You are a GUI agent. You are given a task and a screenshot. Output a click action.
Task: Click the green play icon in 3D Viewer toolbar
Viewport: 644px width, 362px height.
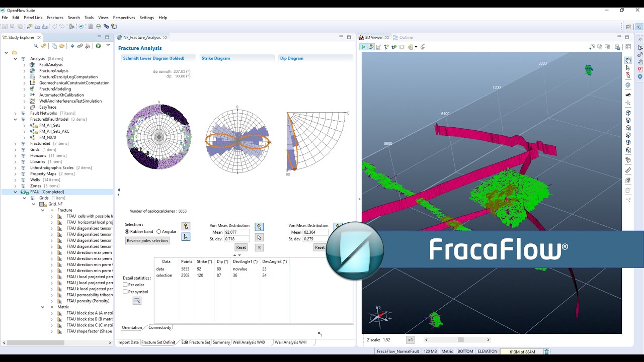click(x=363, y=47)
